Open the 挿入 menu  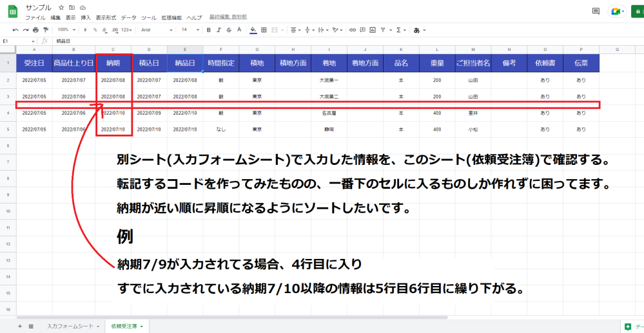[86, 17]
